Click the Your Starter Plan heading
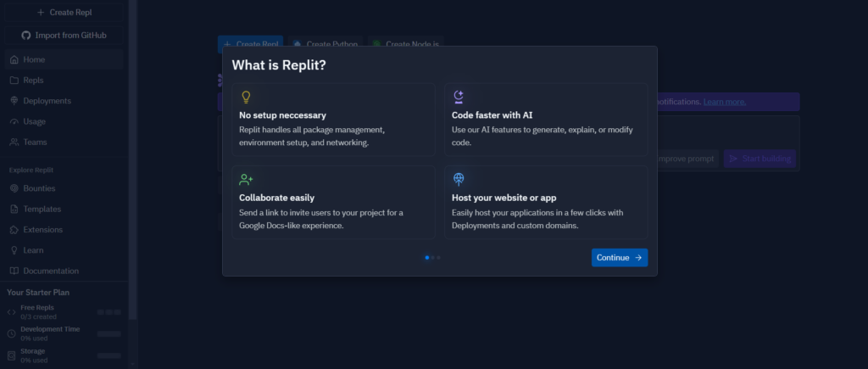This screenshot has height=369, width=868. [x=38, y=293]
